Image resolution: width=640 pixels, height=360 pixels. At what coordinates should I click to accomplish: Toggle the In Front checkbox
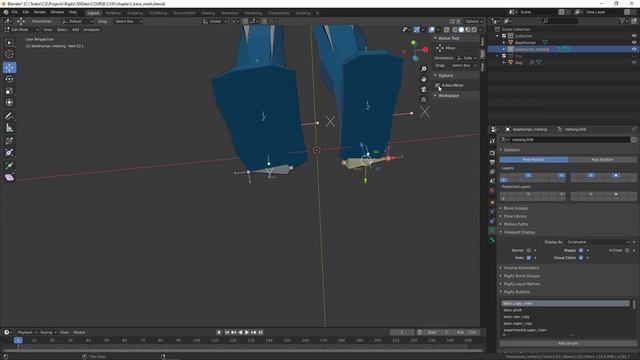pos(627,250)
